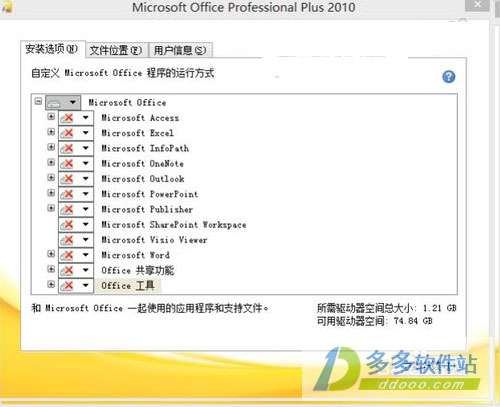Open the root Microsoft Office options dropdown
The height and width of the screenshot is (407, 500).
coord(73,103)
